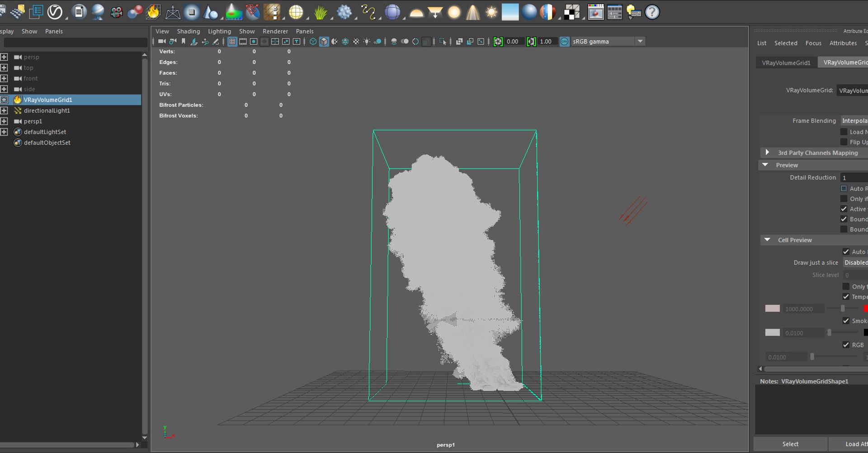This screenshot has height=453, width=868.
Task: Click the Select button in Attribute Editor
Action: point(790,444)
